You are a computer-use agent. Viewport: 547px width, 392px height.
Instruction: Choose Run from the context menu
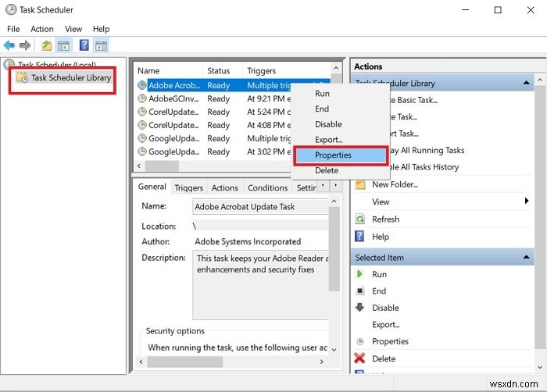pyautogui.click(x=341, y=94)
